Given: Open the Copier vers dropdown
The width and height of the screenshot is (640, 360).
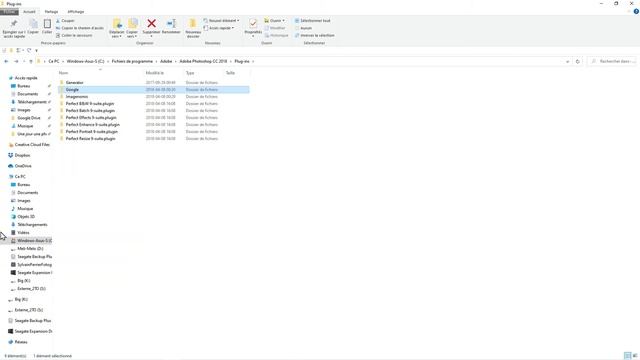Looking at the screenshot, I should (132, 28).
